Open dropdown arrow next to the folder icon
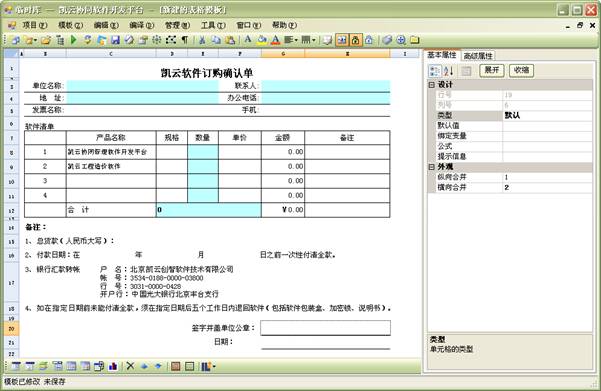 [x=35, y=40]
